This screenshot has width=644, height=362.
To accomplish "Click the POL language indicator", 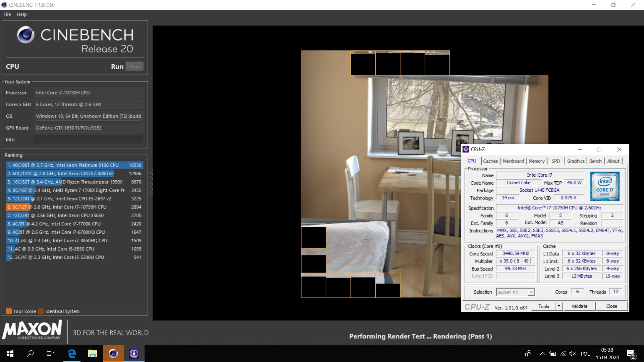I will tap(585, 354).
